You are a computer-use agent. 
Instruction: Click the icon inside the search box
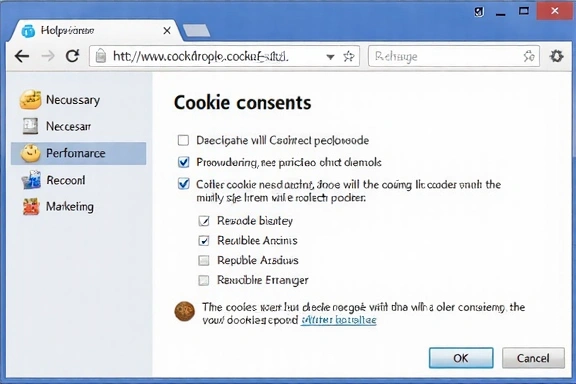[x=529, y=56]
